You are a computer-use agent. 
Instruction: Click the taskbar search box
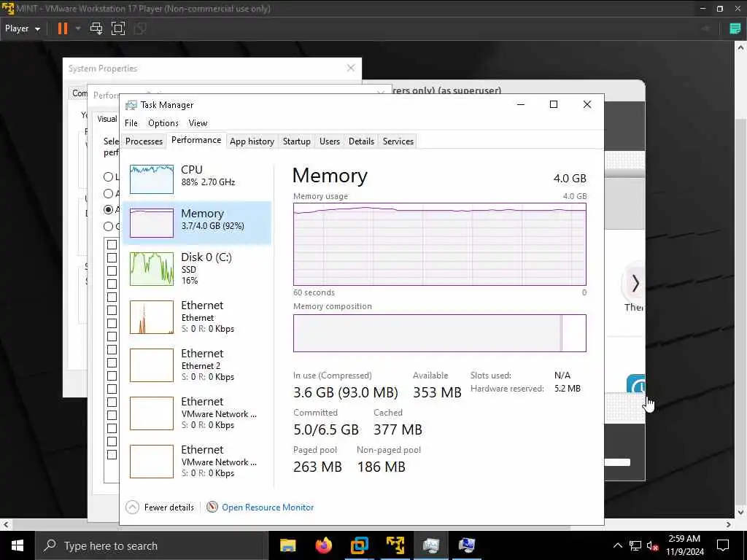(152, 545)
